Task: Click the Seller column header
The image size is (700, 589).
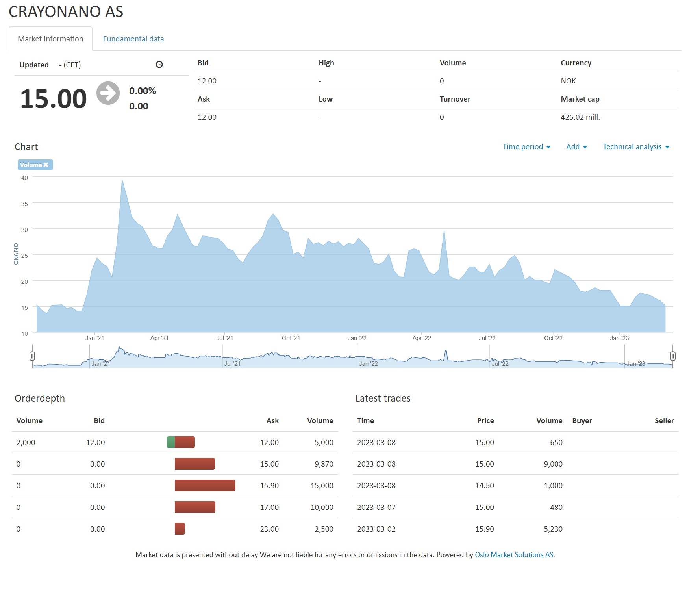Action: (x=664, y=420)
